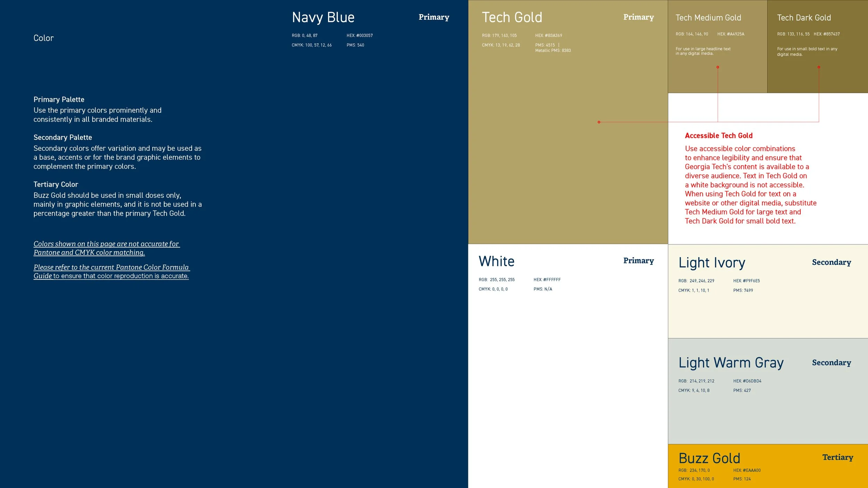
Task: Click the Tech Gold HEX #B3A369 value
Action: [x=548, y=35]
